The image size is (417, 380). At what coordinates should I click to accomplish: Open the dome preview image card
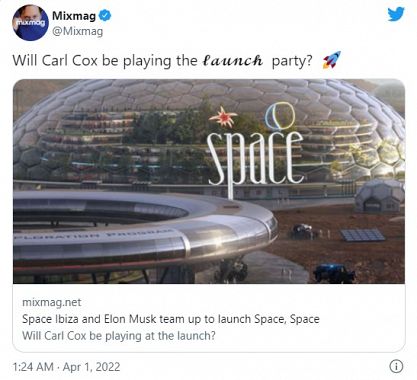pos(209,181)
